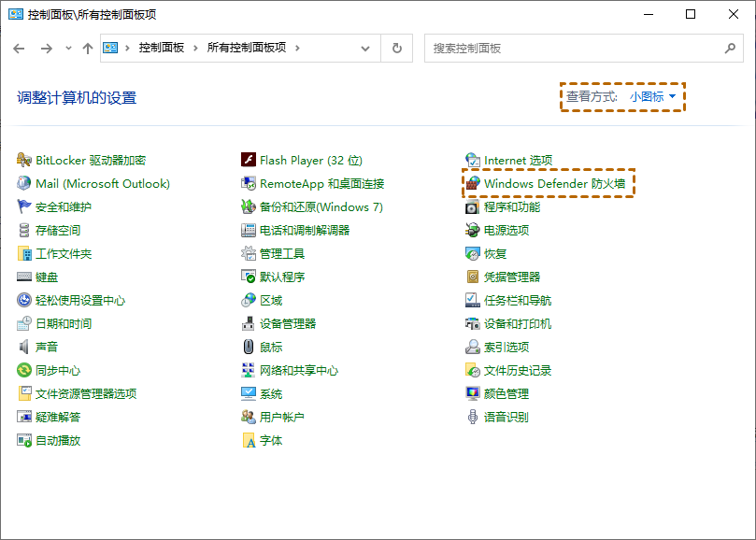Open the 声音 speaker icon

click(x=23, y=347)
